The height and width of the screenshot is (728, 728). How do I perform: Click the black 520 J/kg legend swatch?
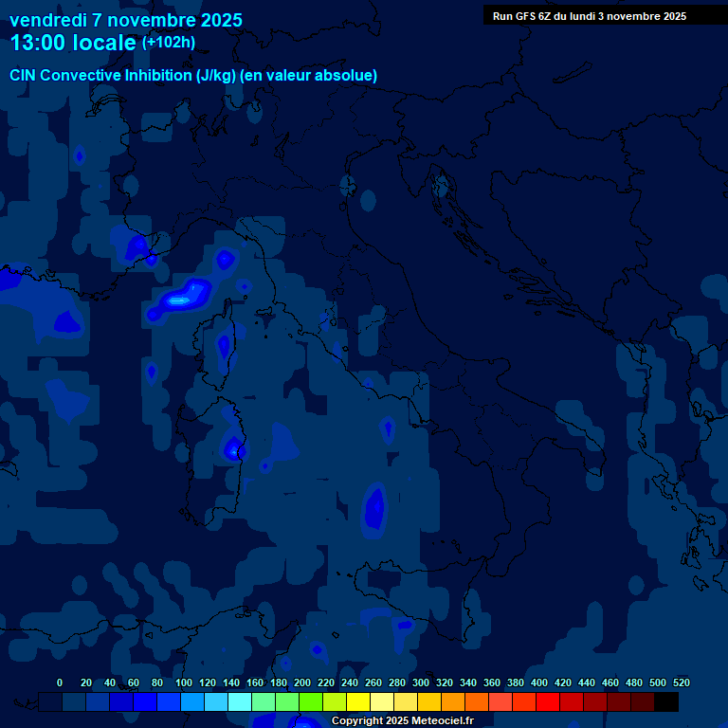(x=666, y=701)
